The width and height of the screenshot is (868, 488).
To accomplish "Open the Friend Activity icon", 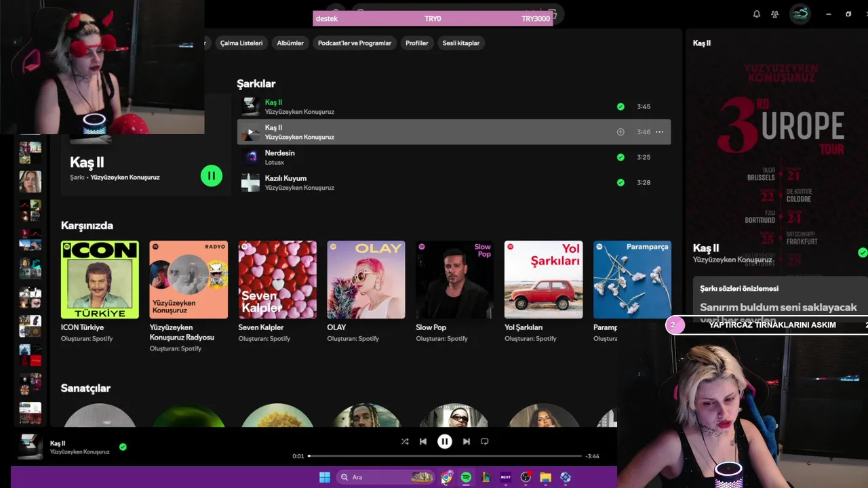I will [x=775, y=14].
